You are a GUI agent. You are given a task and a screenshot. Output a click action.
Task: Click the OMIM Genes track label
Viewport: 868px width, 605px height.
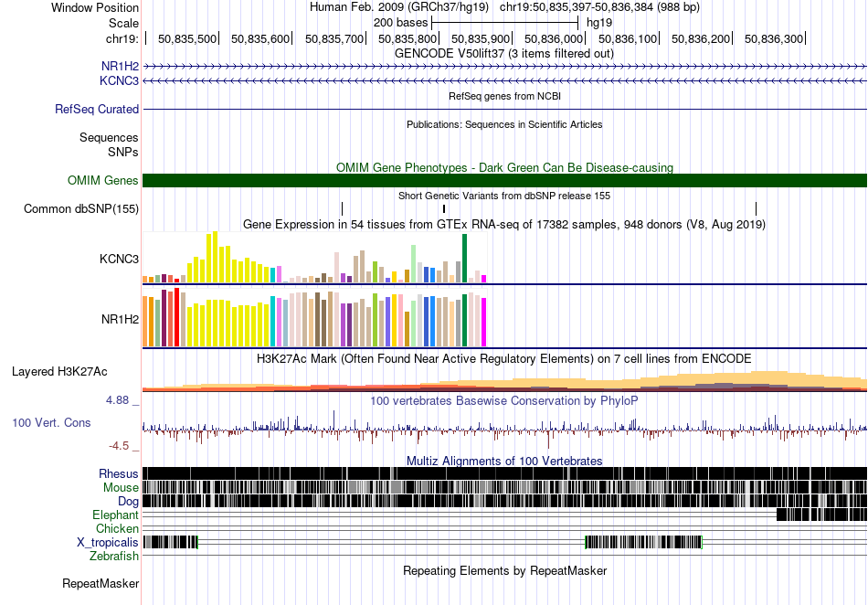(103, 180)
